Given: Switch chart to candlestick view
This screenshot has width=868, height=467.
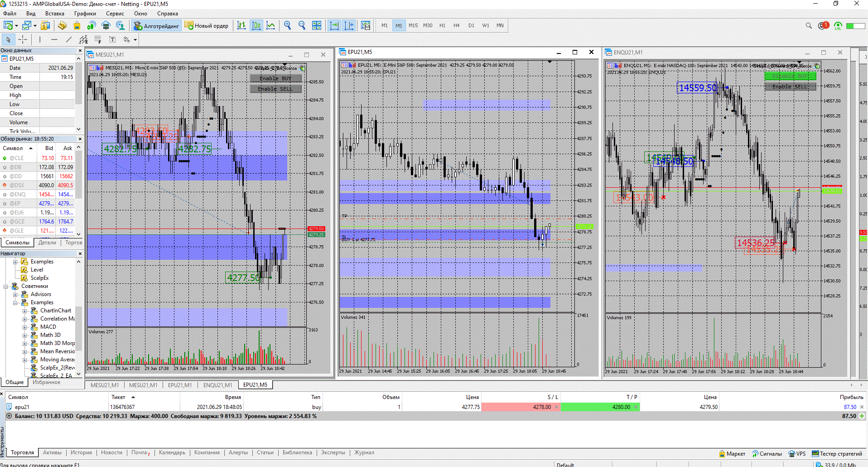Looking at the screenshot, I should [x=256, y=26].
